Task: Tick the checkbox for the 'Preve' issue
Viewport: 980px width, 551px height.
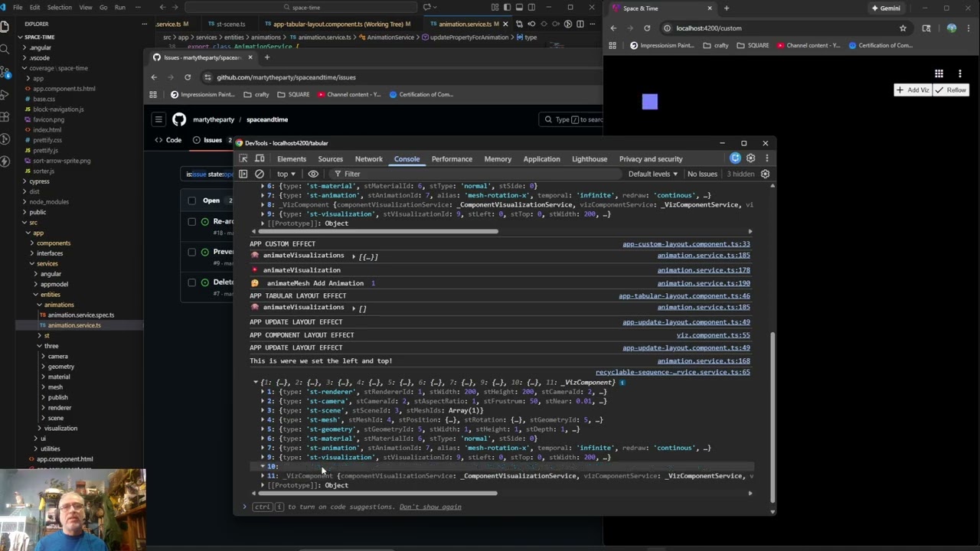Action: click(192, 252)
